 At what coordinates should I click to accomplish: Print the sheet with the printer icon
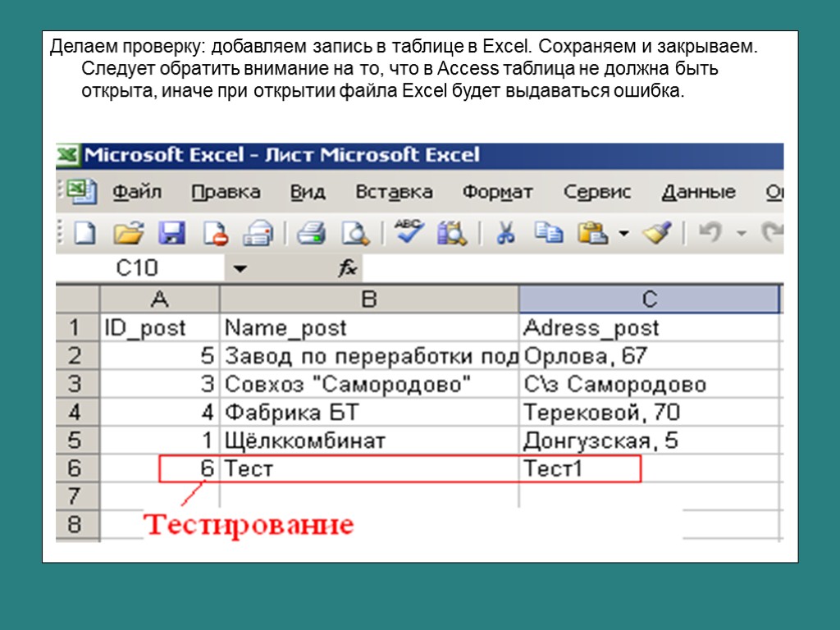[x=311, y=233]
